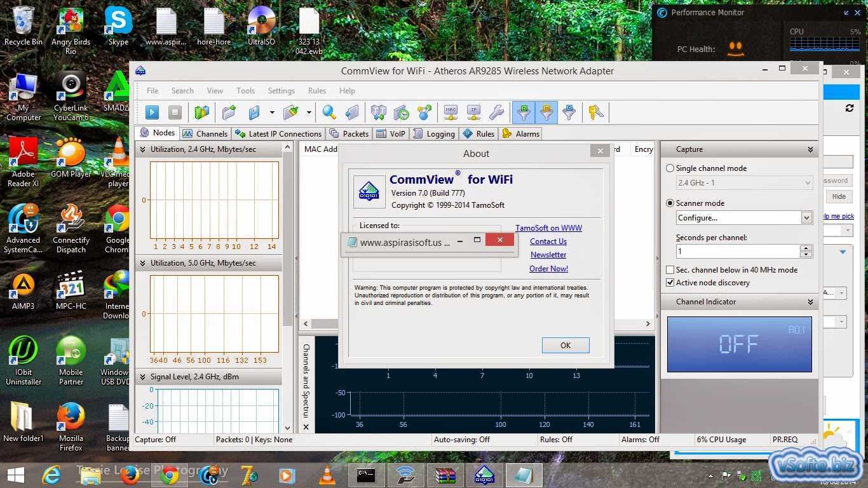Collapse the Capture panel section
868x488 pixels.
810,149
